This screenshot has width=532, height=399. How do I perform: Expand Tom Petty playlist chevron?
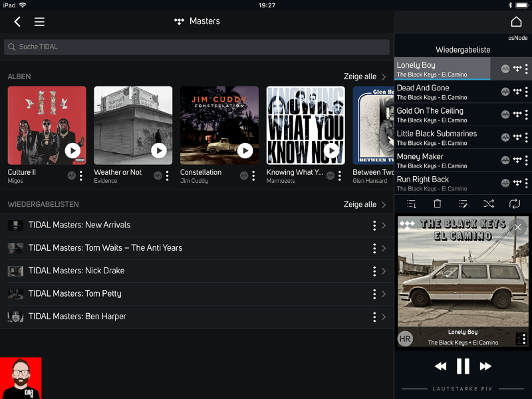(384, 294)
